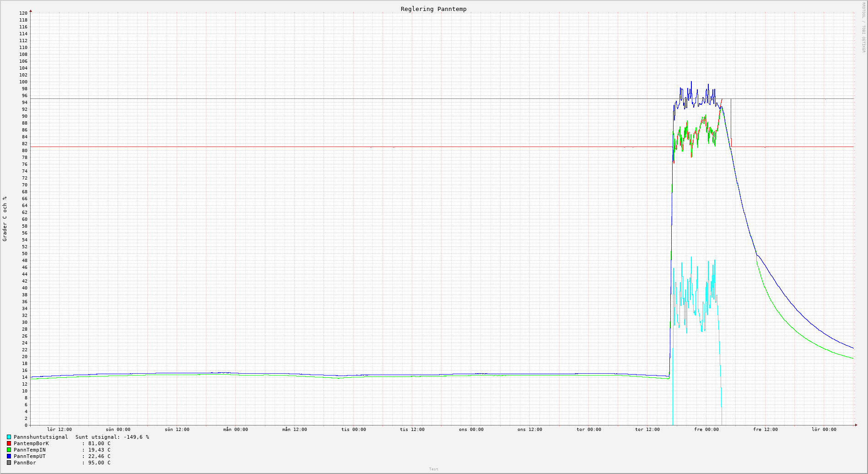
Task: Click the chart title Reglering Panntemp
Action: 433,9
